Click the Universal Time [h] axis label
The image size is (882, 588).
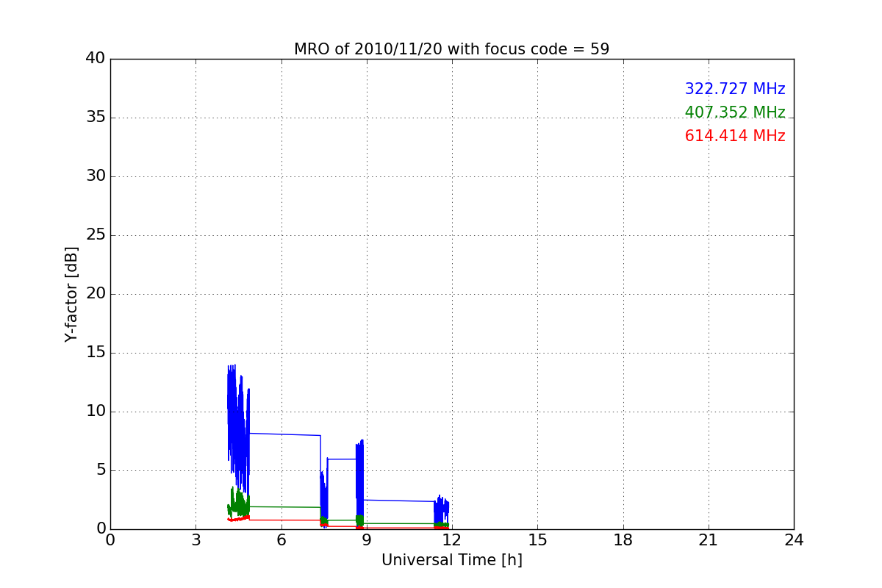coord(451,560)
